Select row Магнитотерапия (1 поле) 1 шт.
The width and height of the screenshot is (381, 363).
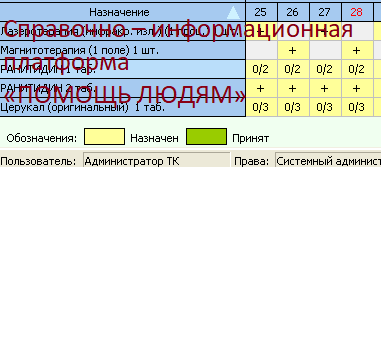(x=122, y=50)
